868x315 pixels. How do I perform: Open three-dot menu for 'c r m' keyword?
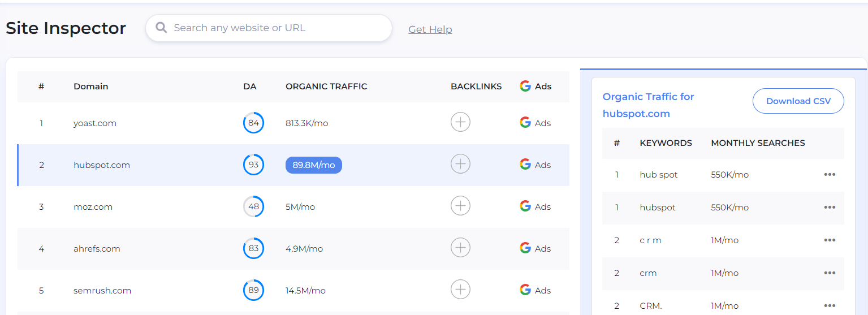pyautogui.click(x=830, y=240)
